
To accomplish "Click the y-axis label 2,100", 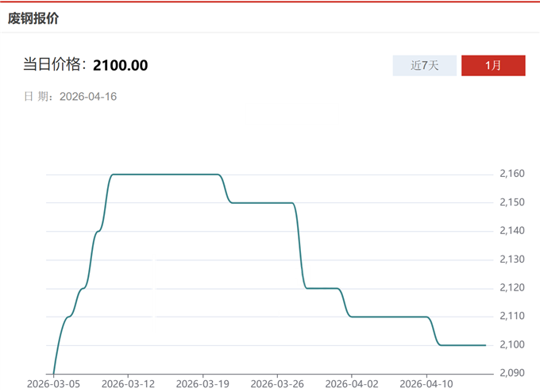I will click(512, 345).
